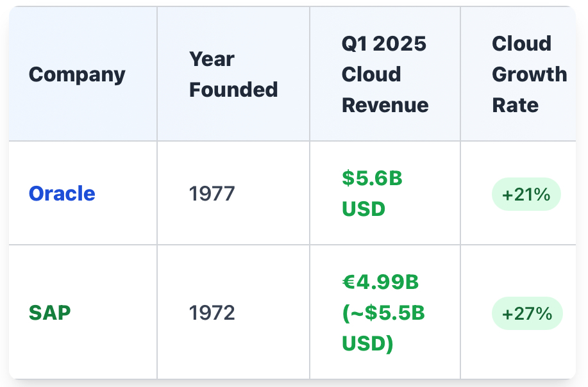Click Oracle's $5.6B revenue figure

[x=372, y=178]
